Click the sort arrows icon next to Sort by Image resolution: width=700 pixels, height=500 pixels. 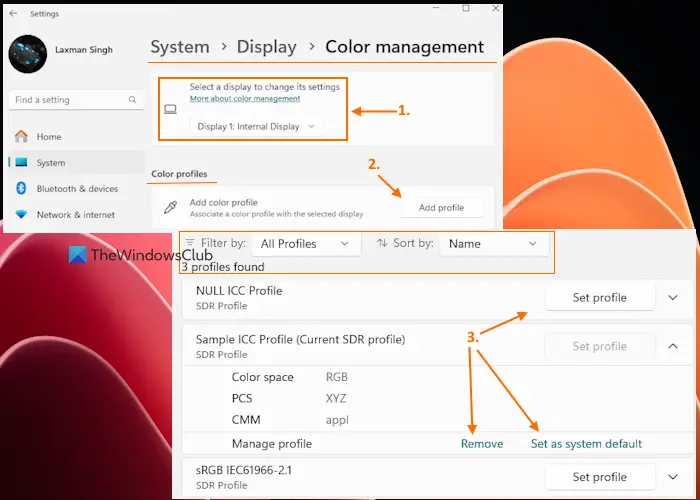click(382, 243)
